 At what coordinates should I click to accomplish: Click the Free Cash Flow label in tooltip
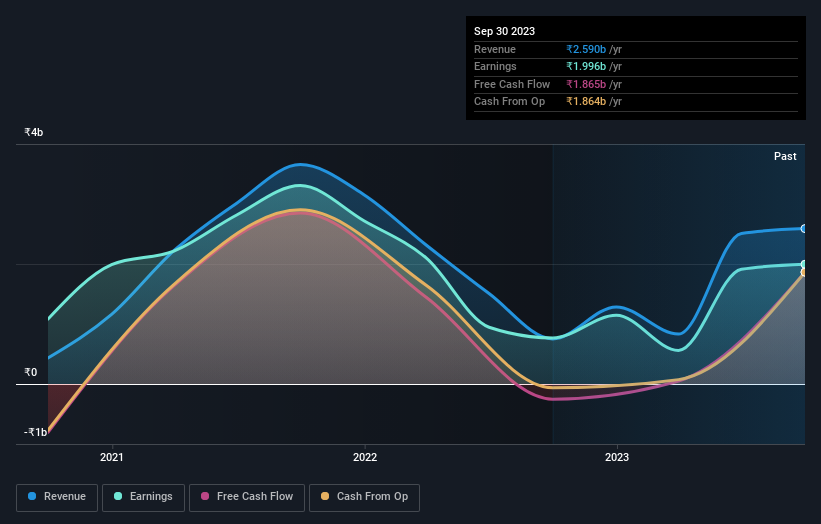pyautogui.click(x=512, y=84)
